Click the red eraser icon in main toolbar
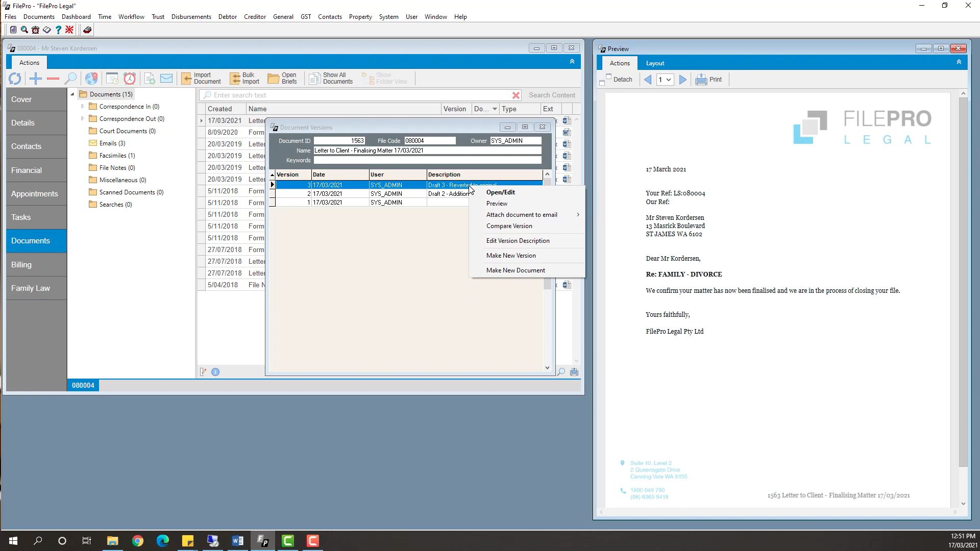Viewport: 980px width, 551px height. pyautogui.click(x=87, y=30)
